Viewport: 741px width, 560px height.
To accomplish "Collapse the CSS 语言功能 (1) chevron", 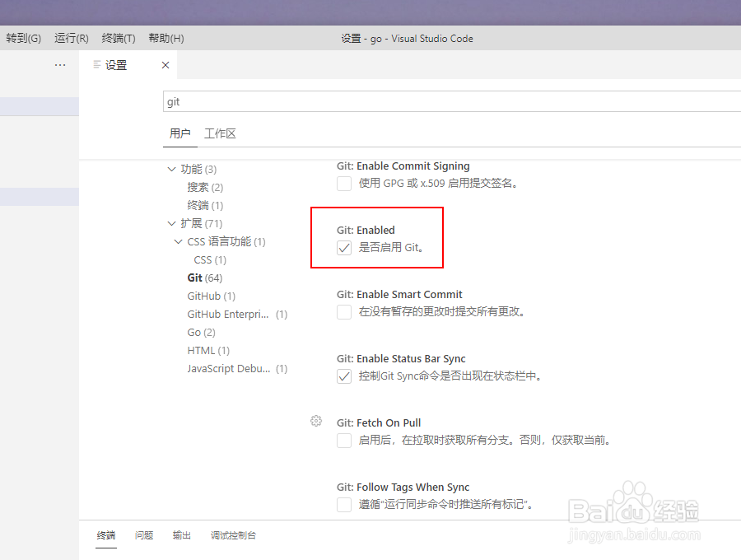I will coord(178,241).
